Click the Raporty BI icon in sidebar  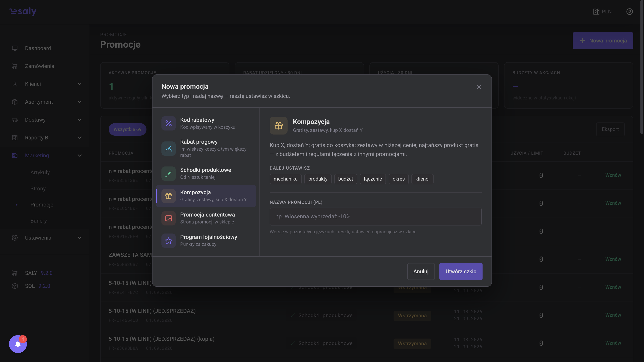(15, 138)
